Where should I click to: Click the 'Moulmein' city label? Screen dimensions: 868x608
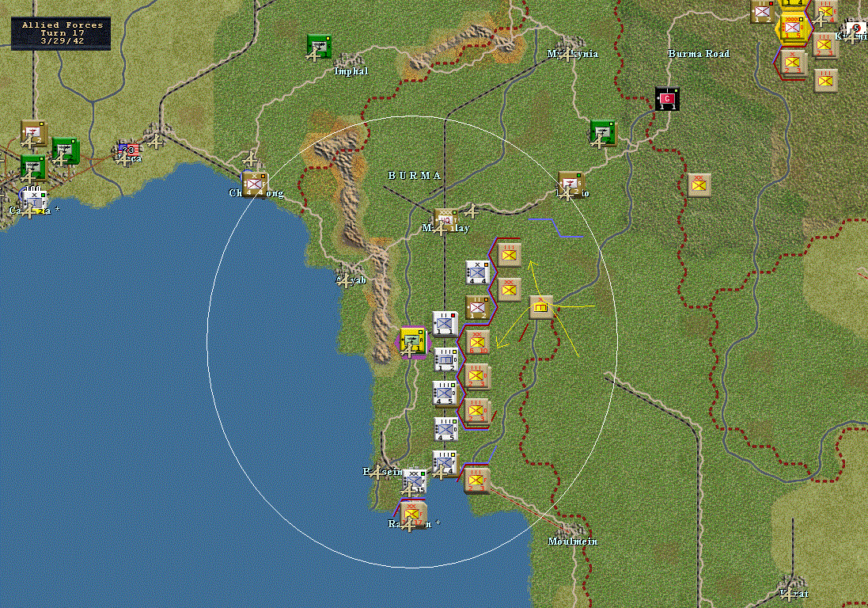pyautogui.click(x=573, y=541)
